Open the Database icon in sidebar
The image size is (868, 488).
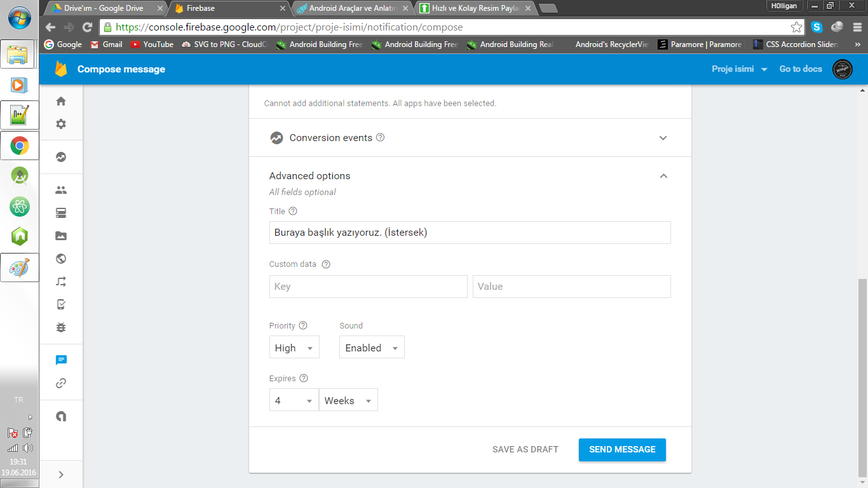click(61, 213)
